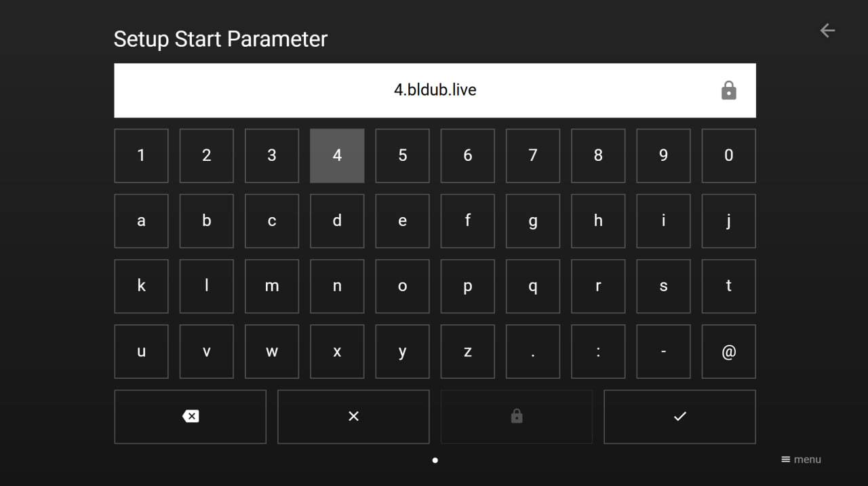Hit the letter k key
This screenshot has height=486, width=868.
click(141, 286)
